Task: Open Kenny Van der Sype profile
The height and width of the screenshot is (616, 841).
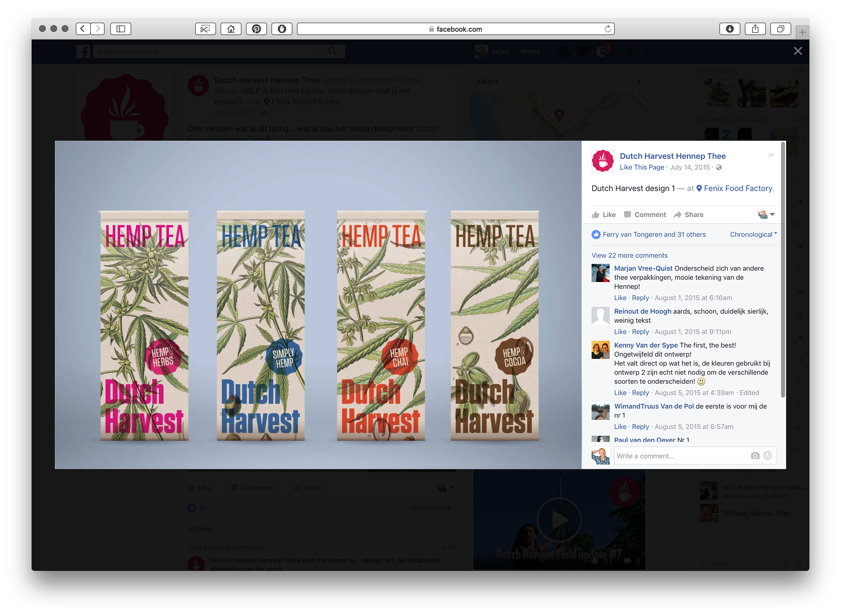Action: 646,345
